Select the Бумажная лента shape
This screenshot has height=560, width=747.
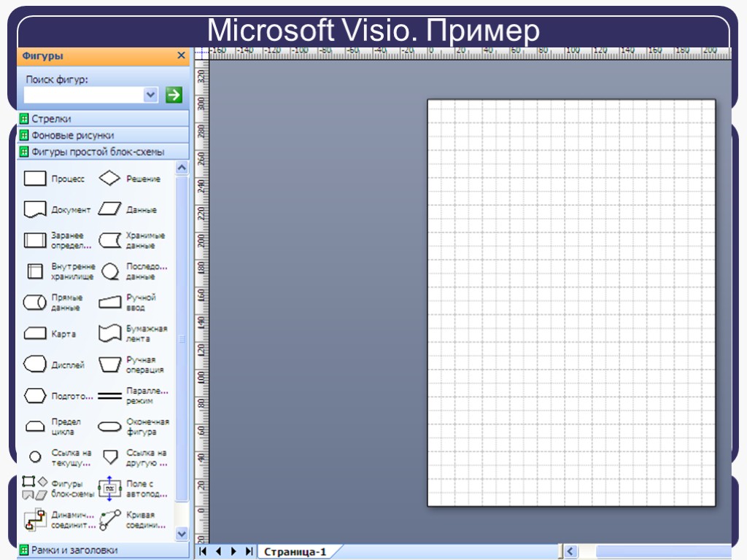coord(109,333)
